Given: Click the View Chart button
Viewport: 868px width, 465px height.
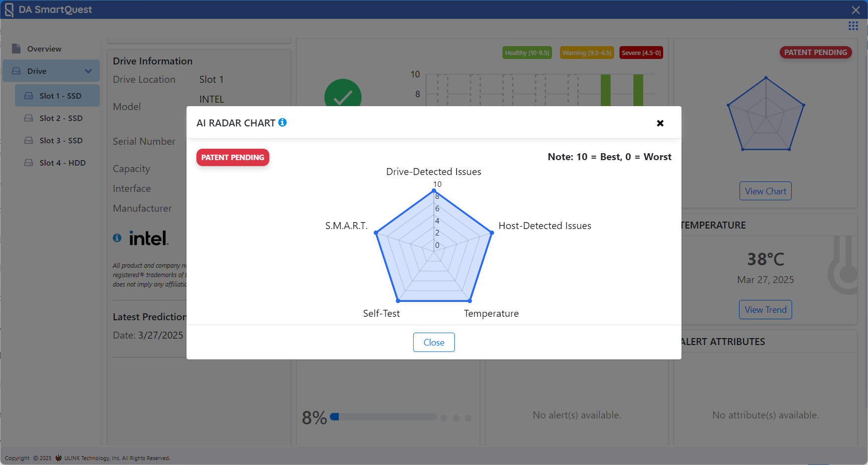Looking at the screenshot, I should tap(765, 191).
